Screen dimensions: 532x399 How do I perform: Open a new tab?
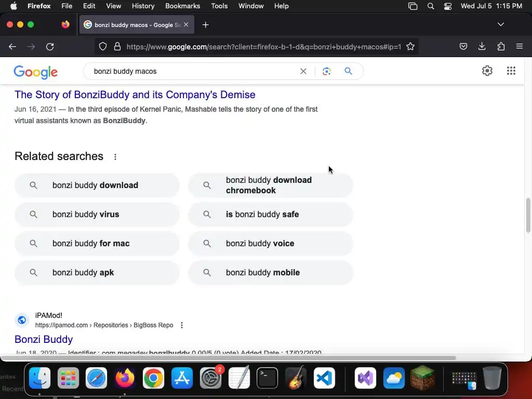[206, 24]
